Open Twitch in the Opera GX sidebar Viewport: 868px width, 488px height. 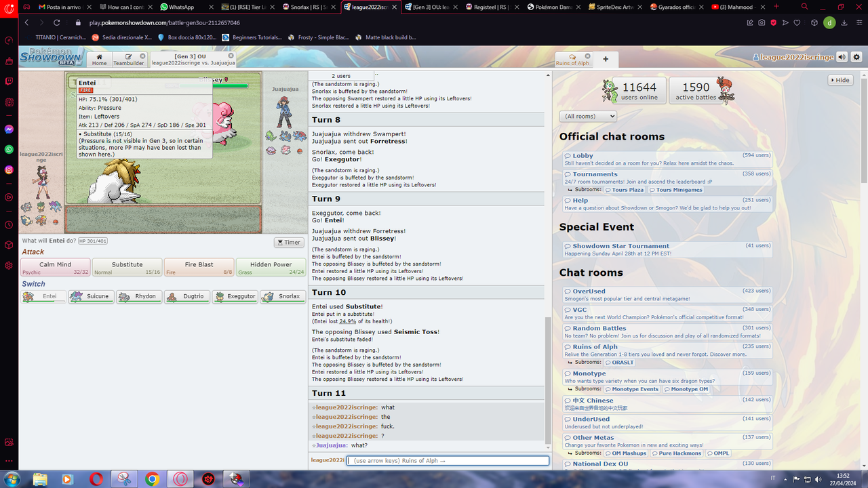[x=9, y=81]
